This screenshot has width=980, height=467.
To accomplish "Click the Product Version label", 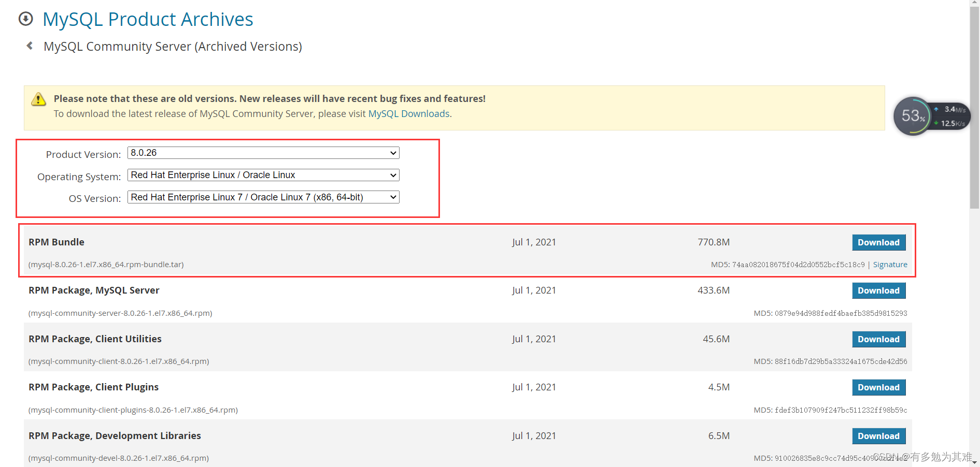I will pos(83,154).
